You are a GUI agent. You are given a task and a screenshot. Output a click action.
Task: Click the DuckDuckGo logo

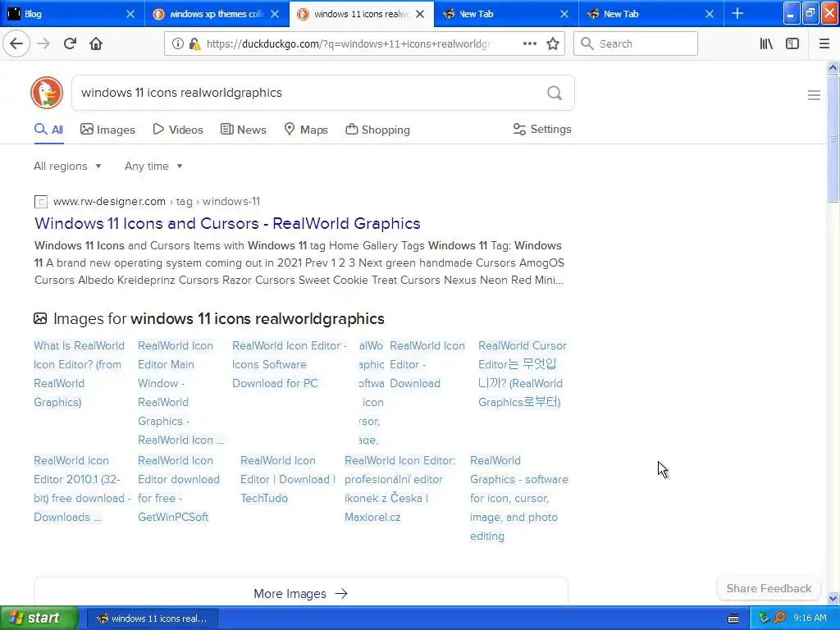click(x=47, y=93)
